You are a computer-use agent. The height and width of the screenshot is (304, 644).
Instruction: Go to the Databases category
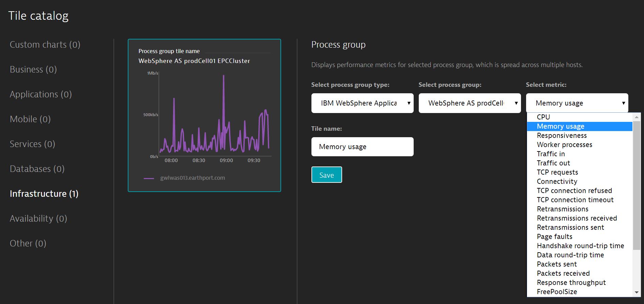[37, 169]
